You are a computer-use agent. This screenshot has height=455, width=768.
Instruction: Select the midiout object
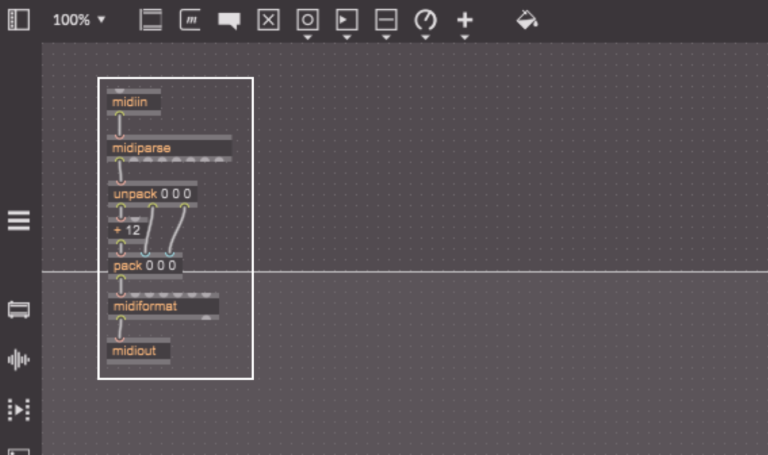click(x=139, y=351)
